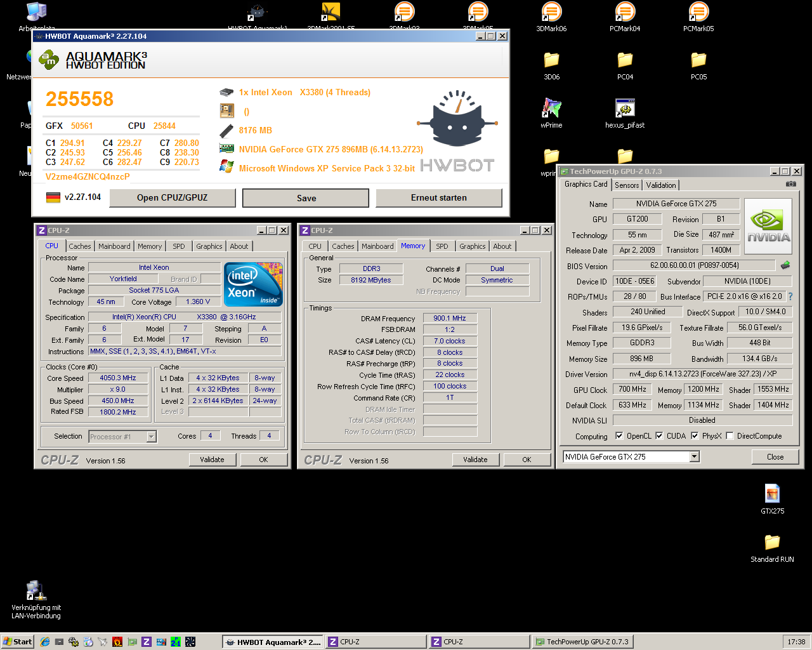Switch to Caches tab in CPU-Z processor window
Screen dimensions: 812x650
point(80,246)
